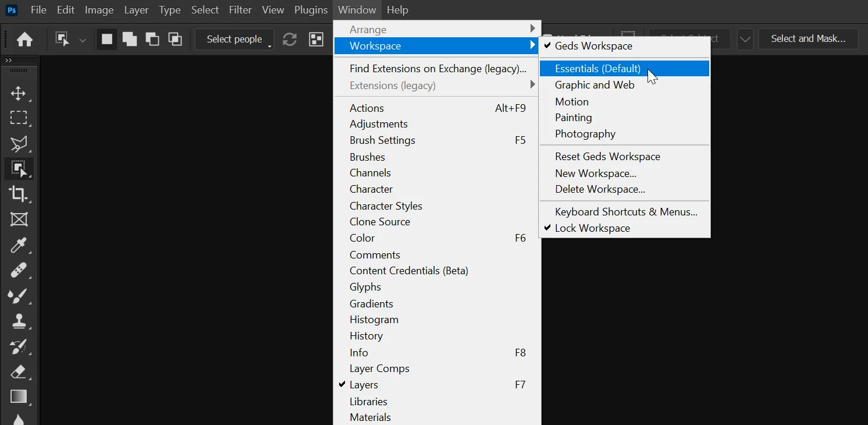The height and width of the screenshot is (425, 868).
Task: Open the Color panel
Action: tap(437, 238)
